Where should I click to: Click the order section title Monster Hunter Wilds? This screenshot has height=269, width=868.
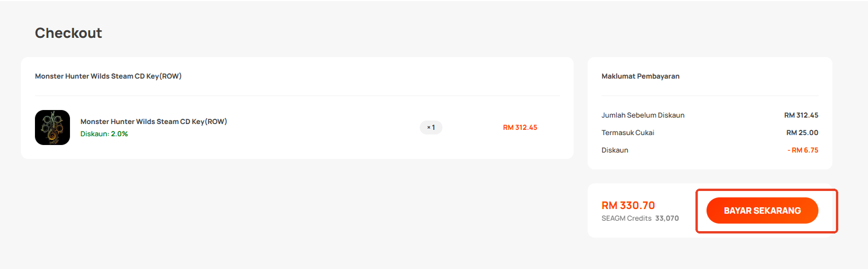coord(108,76)
